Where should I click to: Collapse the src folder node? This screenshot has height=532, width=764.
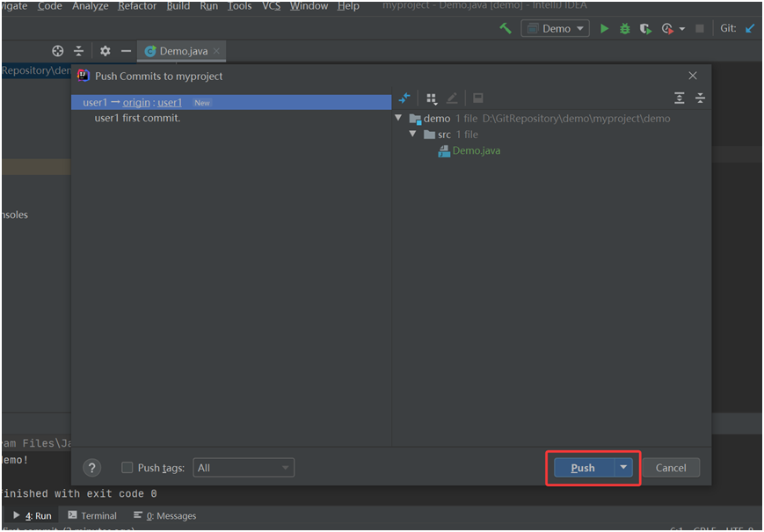coord(413,134)
